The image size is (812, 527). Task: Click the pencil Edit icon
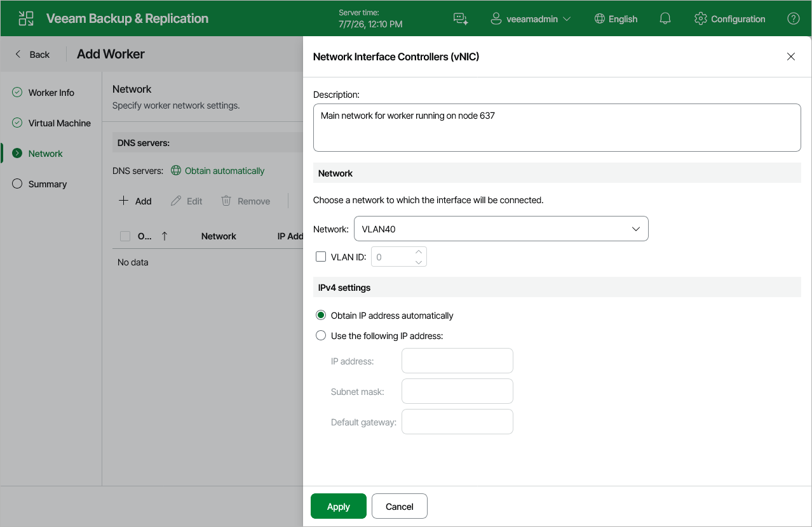(176, 201)
